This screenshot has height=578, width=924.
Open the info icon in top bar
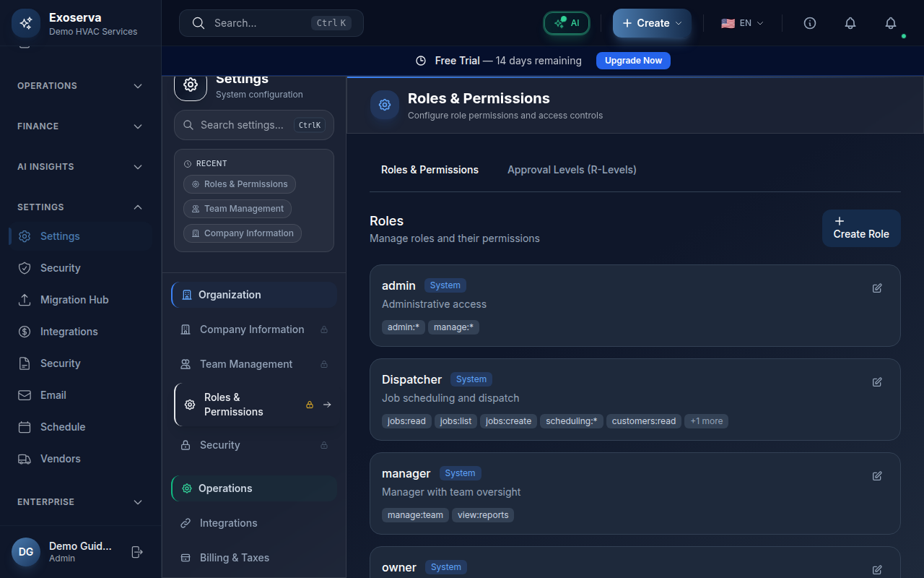[x=810, y=23]
